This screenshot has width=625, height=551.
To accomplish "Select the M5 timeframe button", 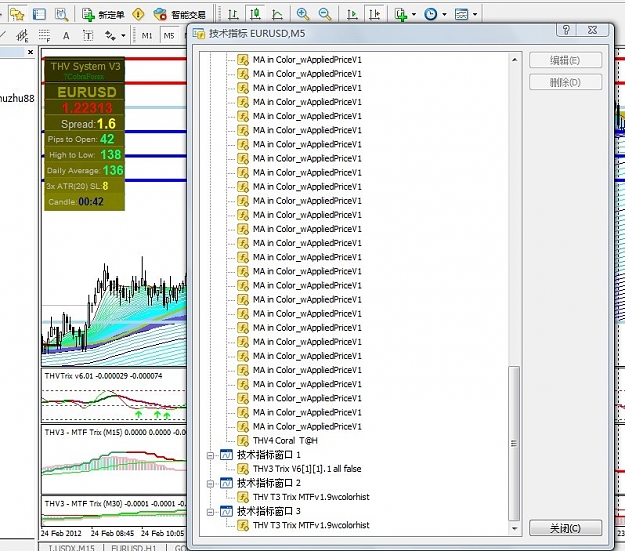I will [x=169, y=36].
